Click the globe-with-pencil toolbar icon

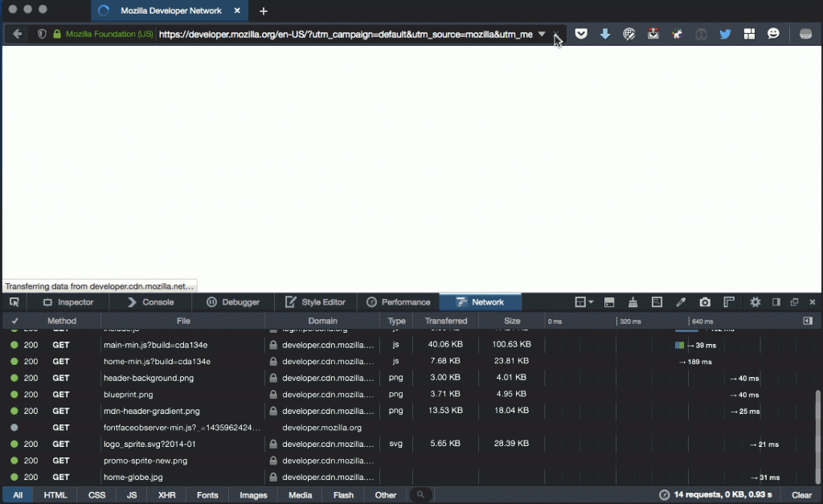click(x=629, y=34)
